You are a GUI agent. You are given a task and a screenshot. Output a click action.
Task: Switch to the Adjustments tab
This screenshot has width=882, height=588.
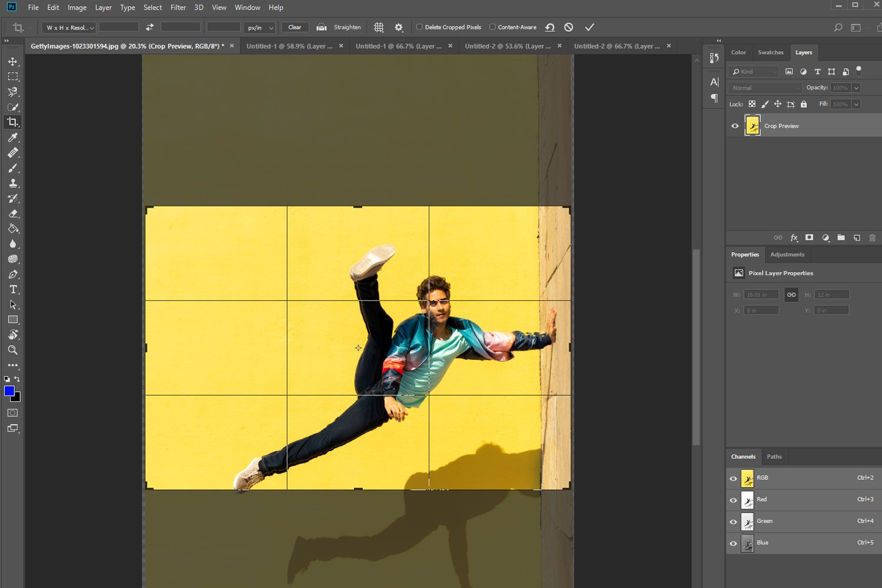[787, 255]
